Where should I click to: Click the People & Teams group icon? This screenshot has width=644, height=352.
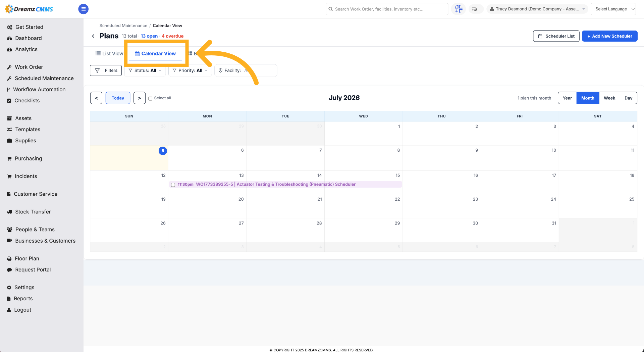click(9, 230)
